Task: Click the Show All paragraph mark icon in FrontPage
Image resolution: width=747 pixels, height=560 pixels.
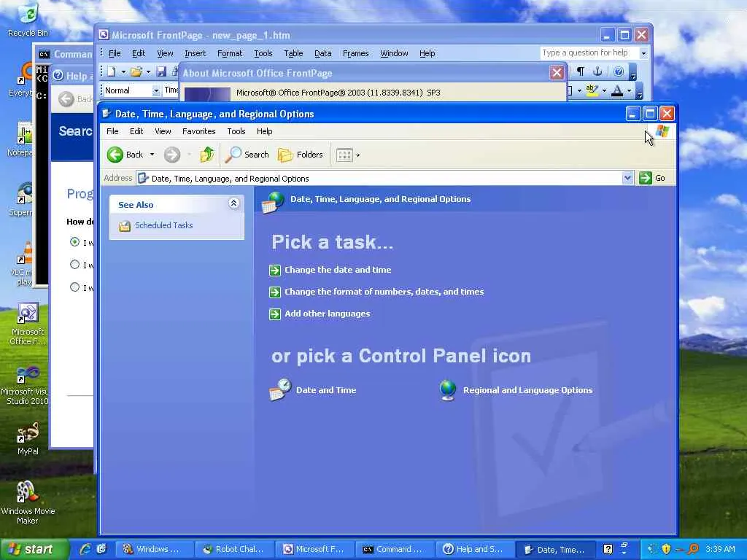Action: tap(580, 71)
